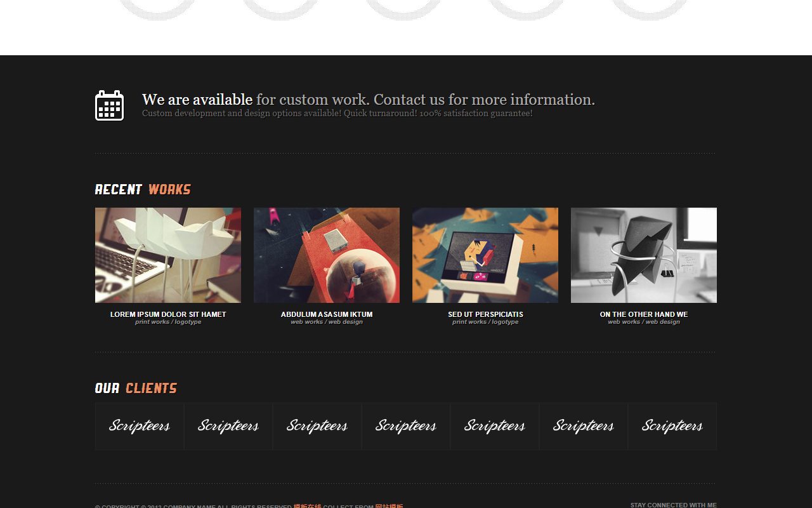The width and height of the screenshot is (812, 508).
Task: Click the calendar availability icon
Action: click(109, 105)
